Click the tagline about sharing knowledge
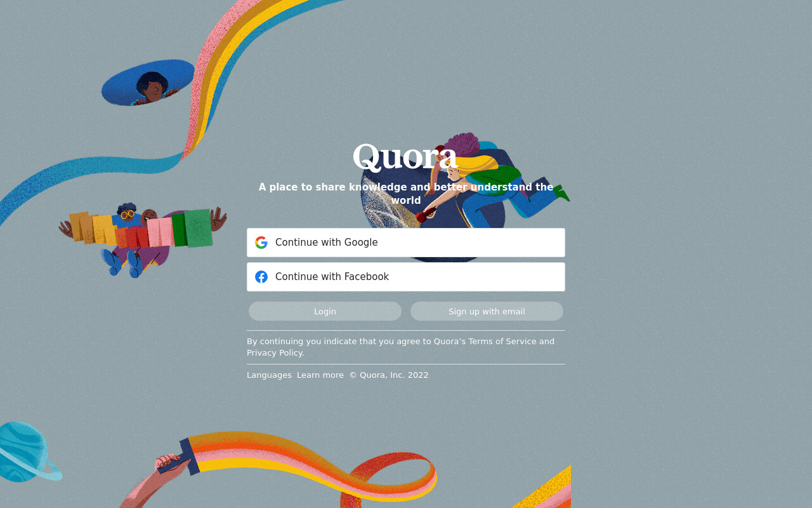 (406, 194)
